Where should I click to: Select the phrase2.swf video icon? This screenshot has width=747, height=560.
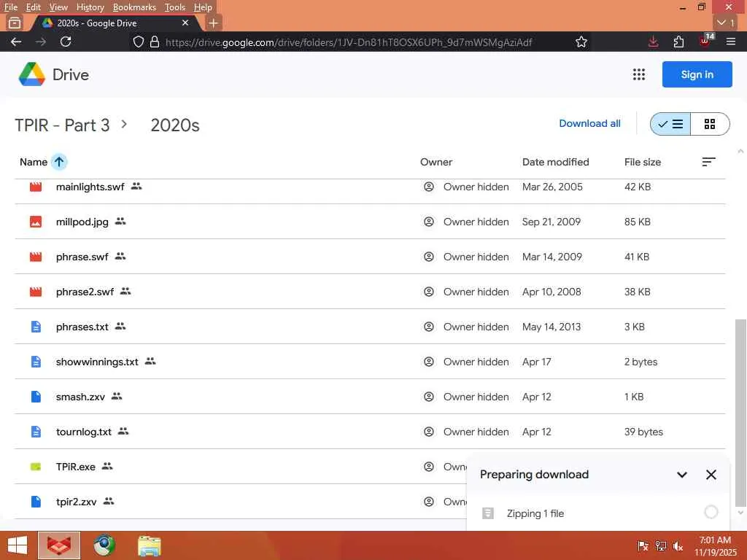(36, 292)
